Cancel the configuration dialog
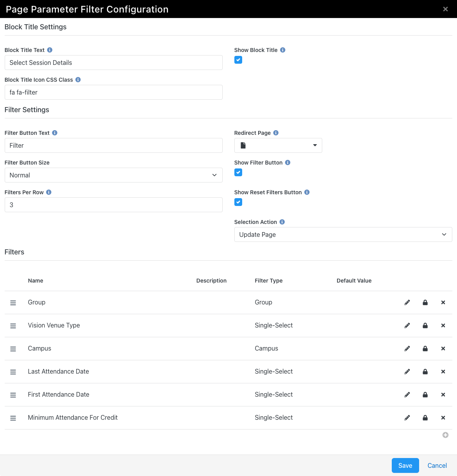 click(x=437, y=465)
